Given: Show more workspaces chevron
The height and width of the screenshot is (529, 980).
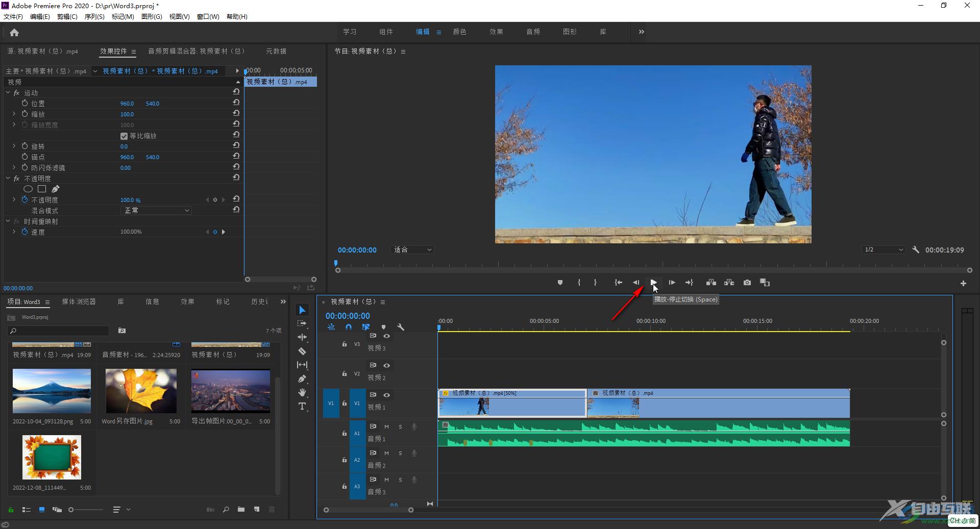Looking at the screenshot, I should 641,32.
